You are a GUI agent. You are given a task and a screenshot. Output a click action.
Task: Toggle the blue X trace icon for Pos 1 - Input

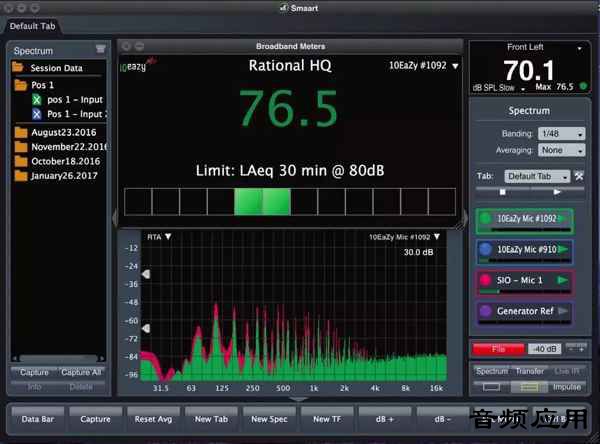click(36, 114)
